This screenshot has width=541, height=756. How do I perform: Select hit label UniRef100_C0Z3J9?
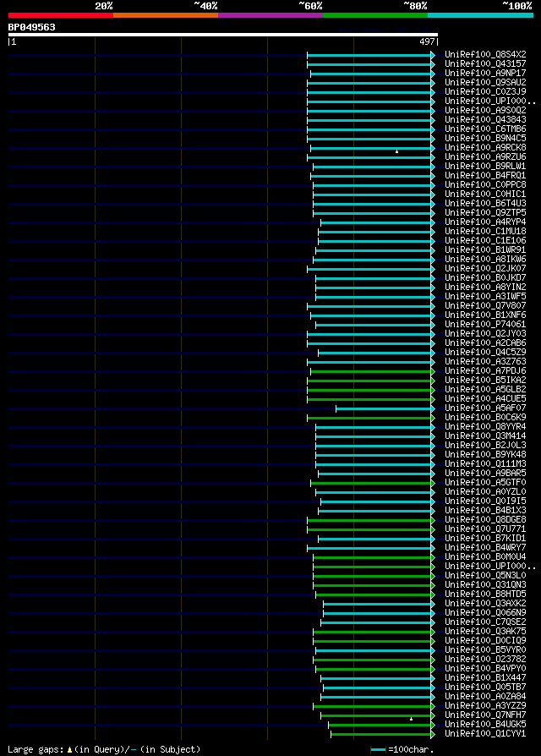coord(485,91)
